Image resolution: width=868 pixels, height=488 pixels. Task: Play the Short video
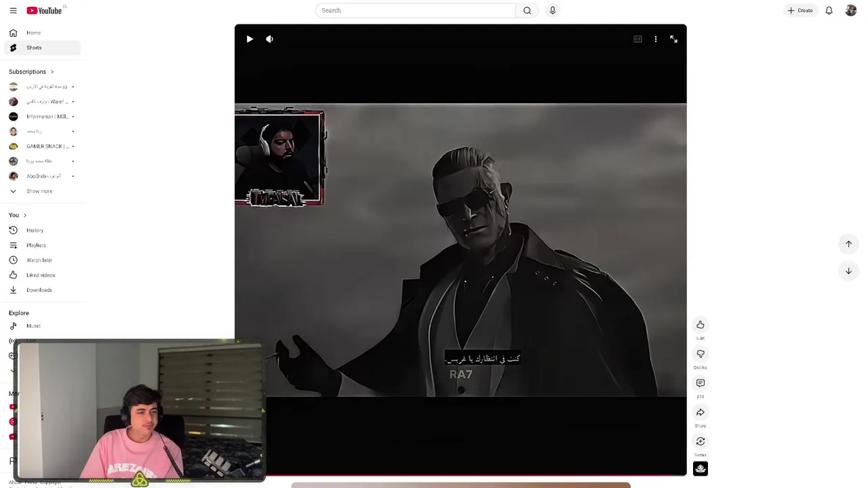point(250,39)
